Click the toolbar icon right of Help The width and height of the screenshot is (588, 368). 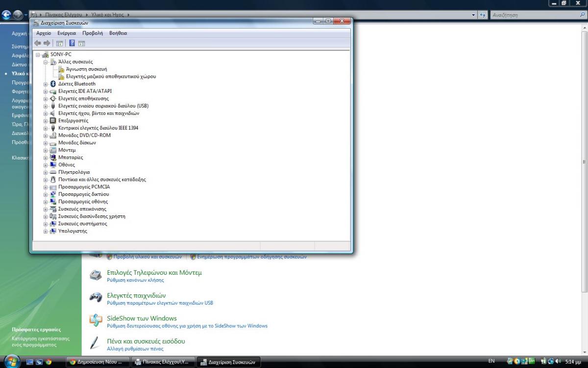[x=81, y=43]
